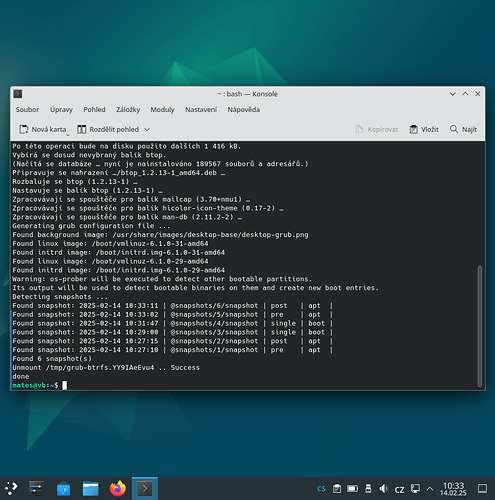The width and height of the screenshot is (495, 500).
Task: Open the KDE application launcher
Action: (x=12, y=489)
